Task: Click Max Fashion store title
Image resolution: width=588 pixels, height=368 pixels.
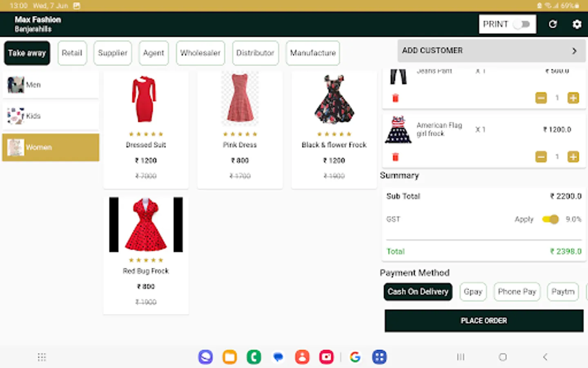Action: coord(38,20)
